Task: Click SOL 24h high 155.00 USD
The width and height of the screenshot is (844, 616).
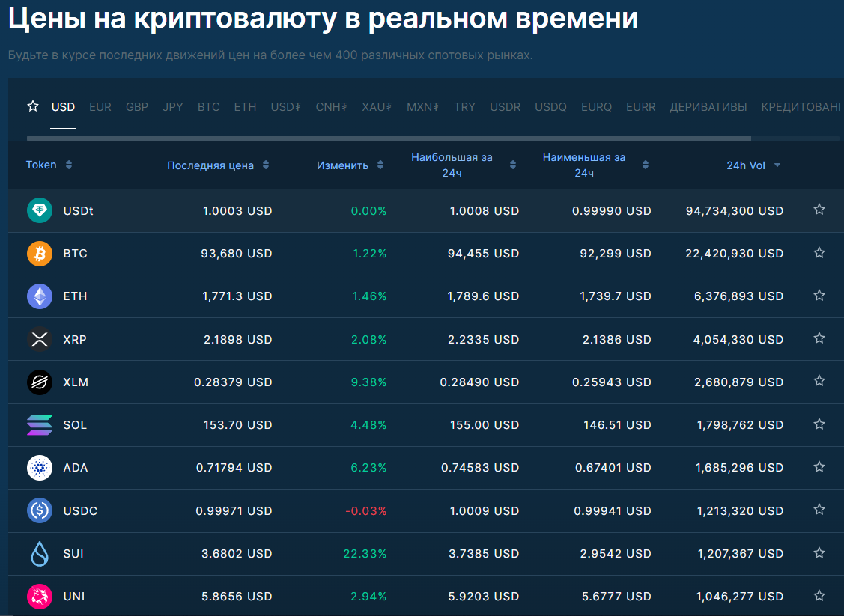Action: coord(485,425)
